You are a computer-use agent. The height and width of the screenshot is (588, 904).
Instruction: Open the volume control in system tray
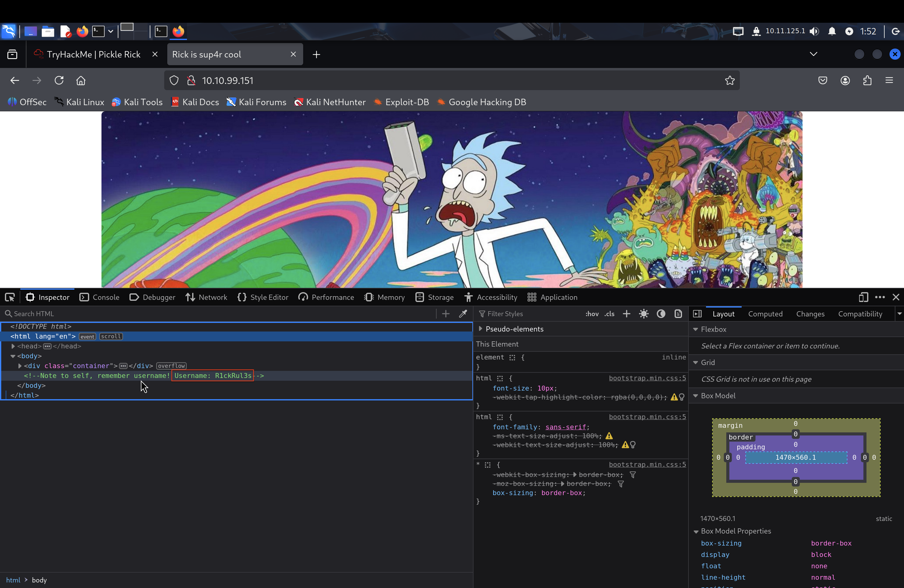[814, 31]
